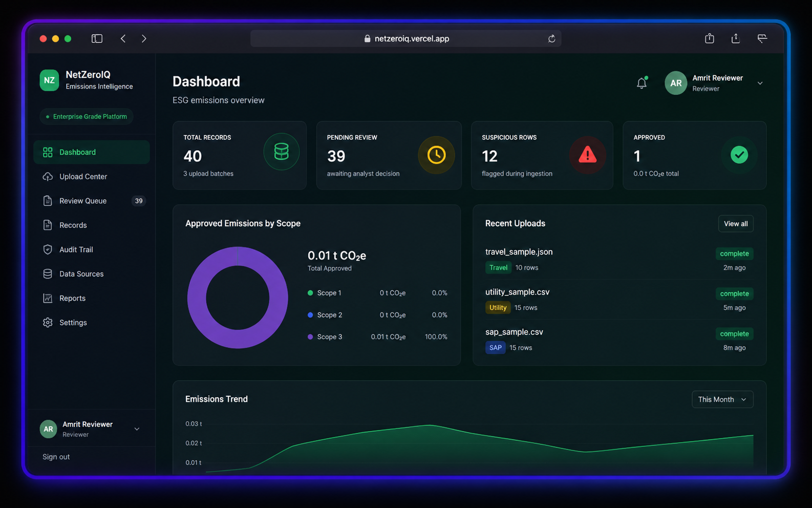Click complete status of travel_sample.json
The image size is (812, 508).
click(734, 253)
